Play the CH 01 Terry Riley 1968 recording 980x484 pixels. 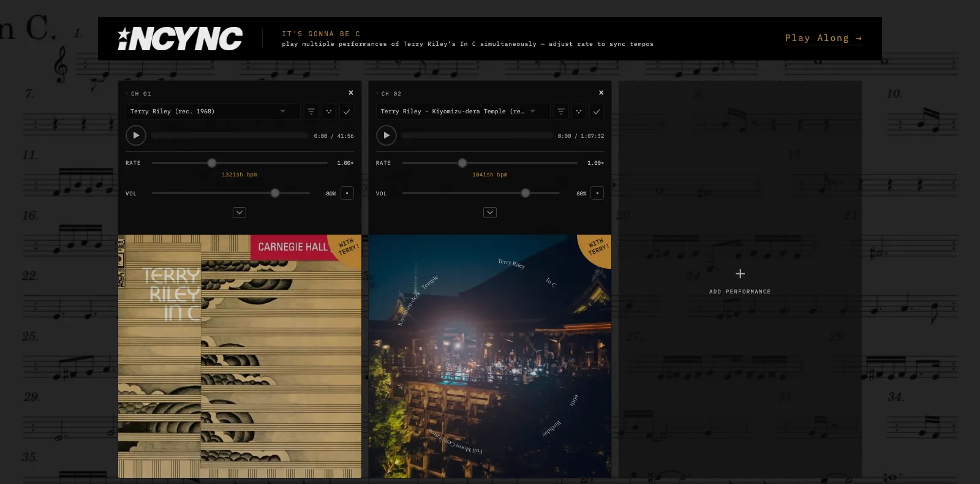[136, 135]
